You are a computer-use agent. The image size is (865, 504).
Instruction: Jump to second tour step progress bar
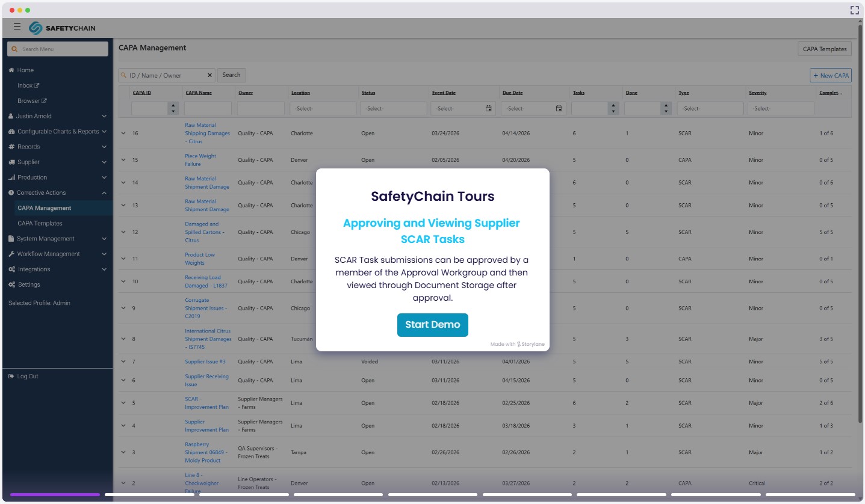click(x=149, y=495)
